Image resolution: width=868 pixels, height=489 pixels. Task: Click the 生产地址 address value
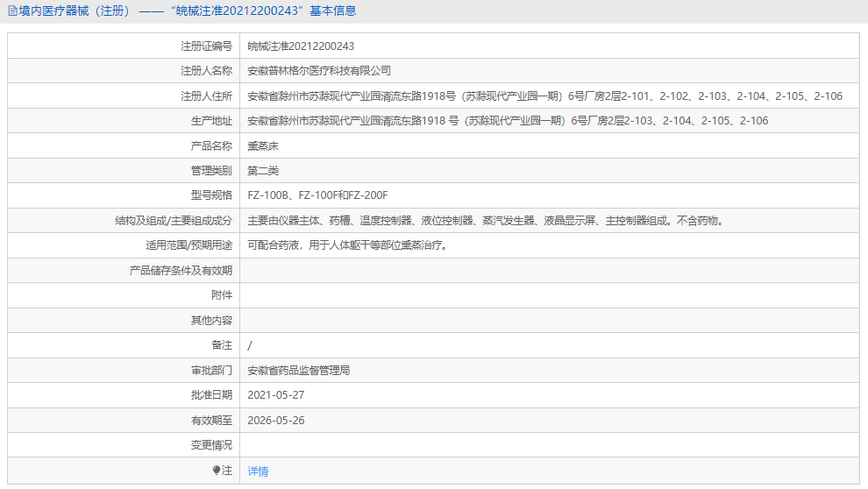(x=508, y=121)
